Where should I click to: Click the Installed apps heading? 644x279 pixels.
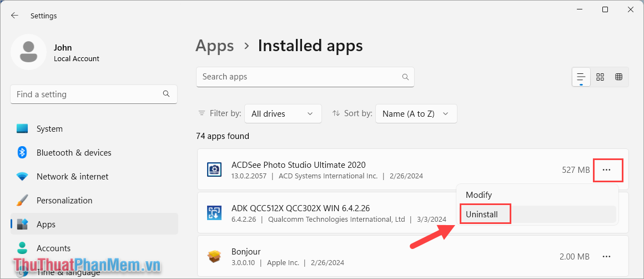310,46
